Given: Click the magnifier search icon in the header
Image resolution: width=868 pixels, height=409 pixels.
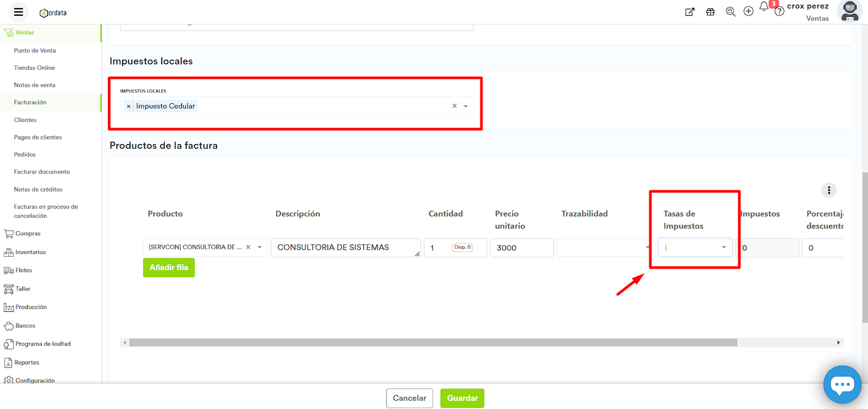Looking at the screenshot, I should (730, 12).
